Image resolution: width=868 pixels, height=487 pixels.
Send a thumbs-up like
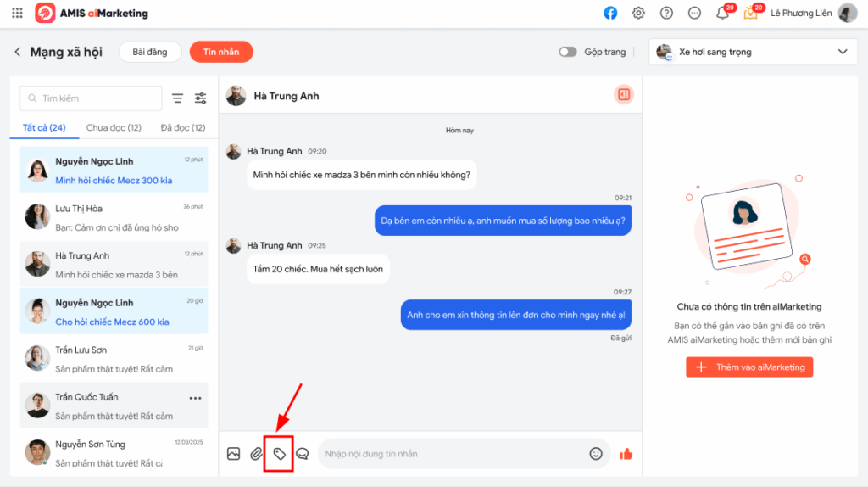[x=626, y=454]
